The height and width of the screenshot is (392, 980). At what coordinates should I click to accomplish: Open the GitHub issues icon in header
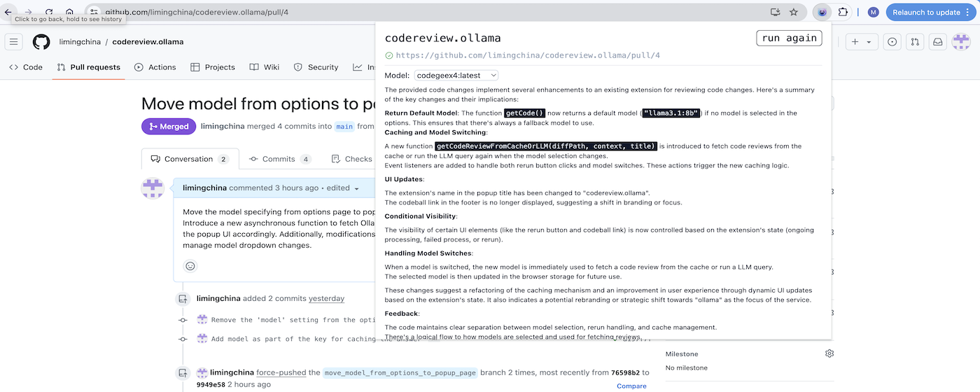tap(892, 42)
